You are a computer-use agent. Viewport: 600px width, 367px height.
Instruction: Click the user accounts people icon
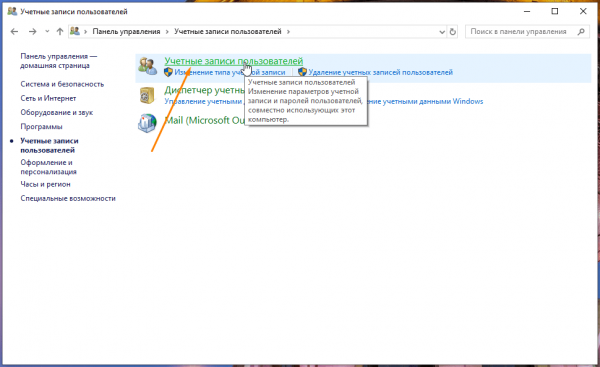[x=148, y=66]
